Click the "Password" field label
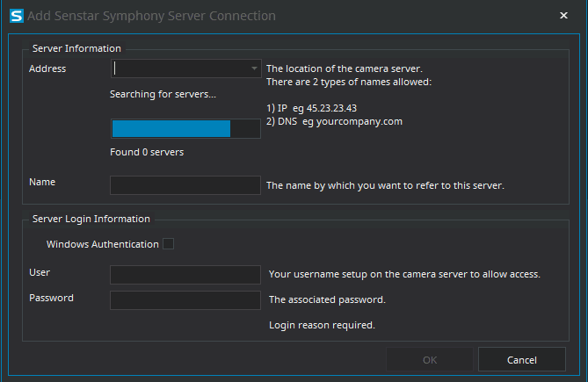Image resolution: width=588 pixels, height=382 pixels. pyautogui.click(x=51, y=298)
